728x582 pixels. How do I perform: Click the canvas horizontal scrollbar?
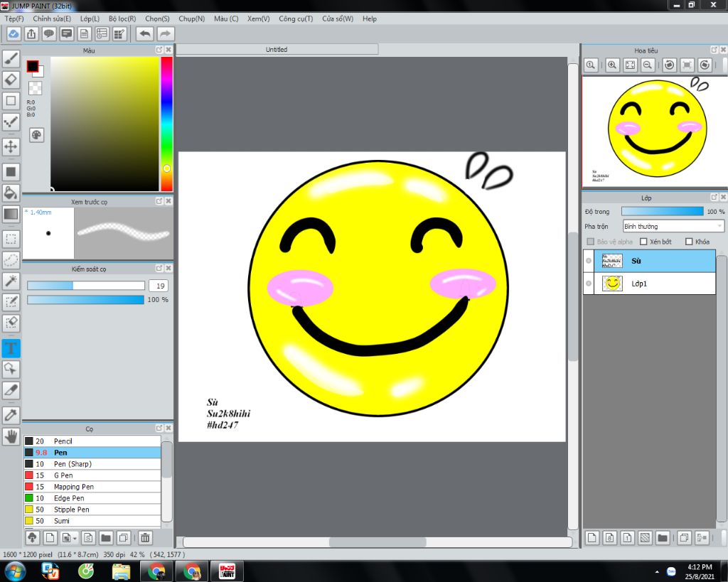pyautogui.click(x=377, y=541)
